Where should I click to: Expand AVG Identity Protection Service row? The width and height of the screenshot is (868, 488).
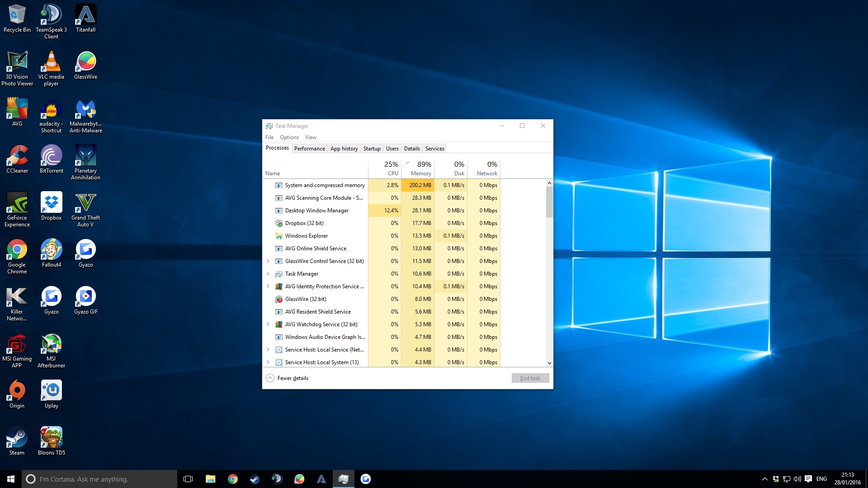268,286
